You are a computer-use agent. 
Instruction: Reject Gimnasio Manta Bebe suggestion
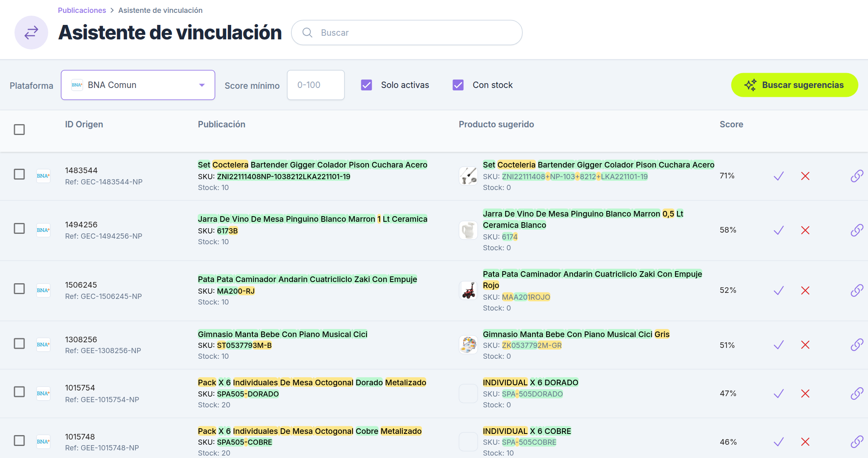(805, 345)
